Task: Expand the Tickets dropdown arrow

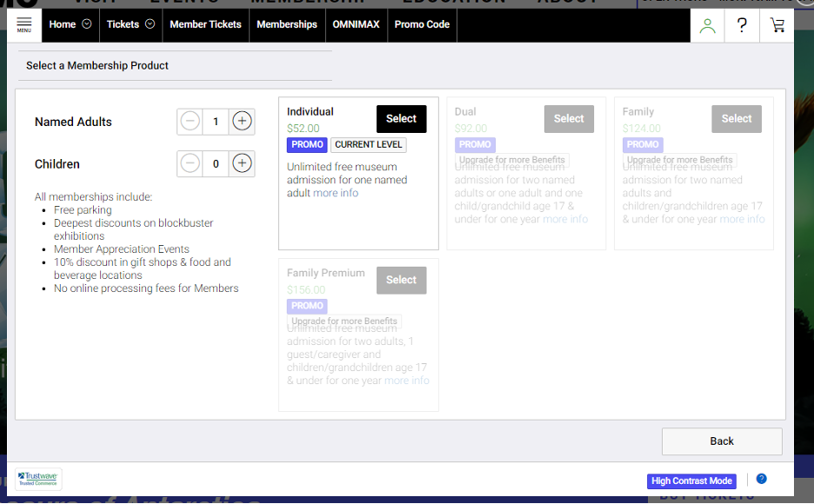Action: (x=150, y=23)
